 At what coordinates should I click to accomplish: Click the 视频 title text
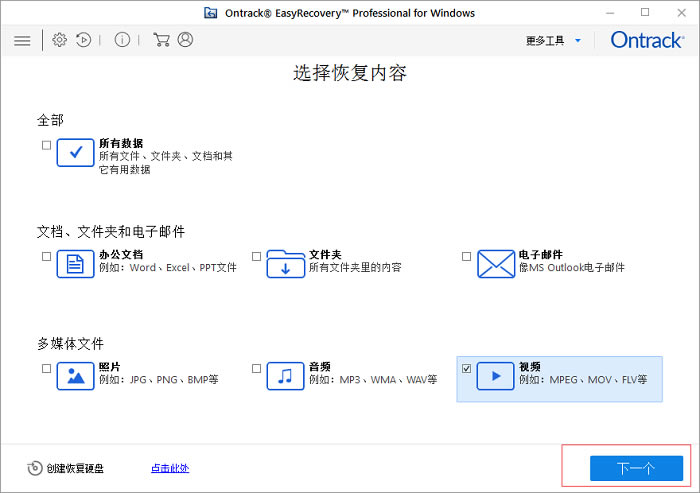[529, 367]
